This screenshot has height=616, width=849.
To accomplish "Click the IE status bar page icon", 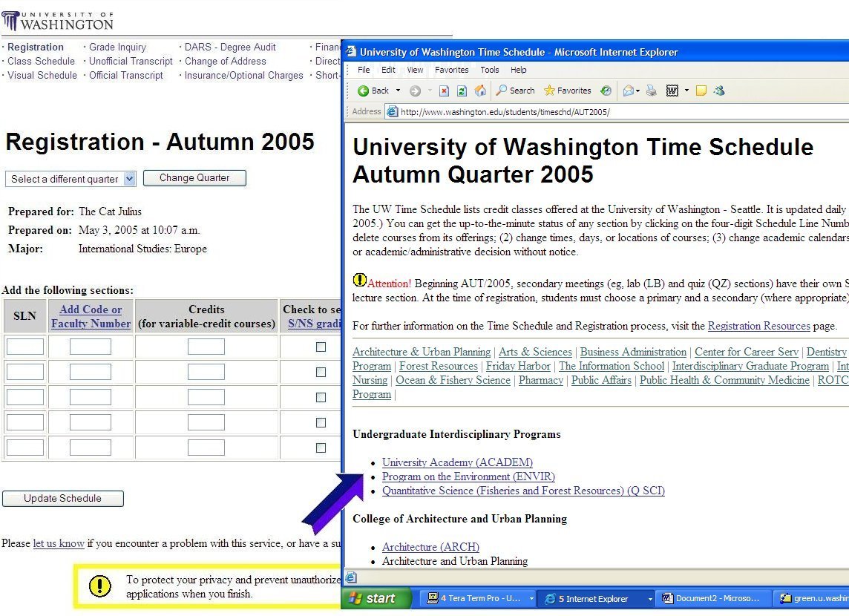I will point(352,577).
